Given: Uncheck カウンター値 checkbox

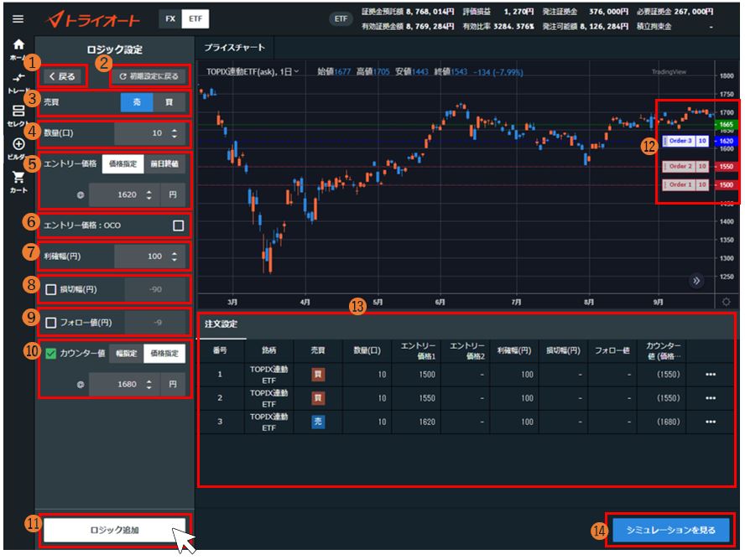Looking at the screenshot, I should coord(51,354).
